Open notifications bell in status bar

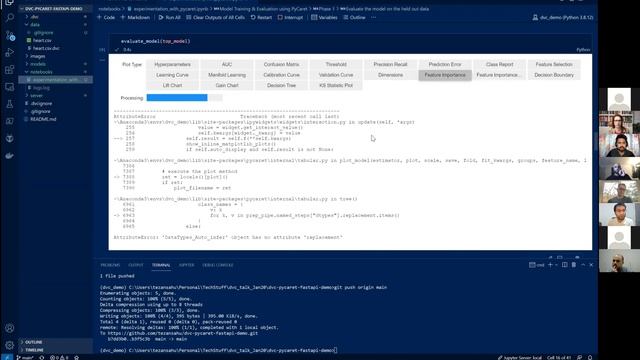(x=590, y=358)
